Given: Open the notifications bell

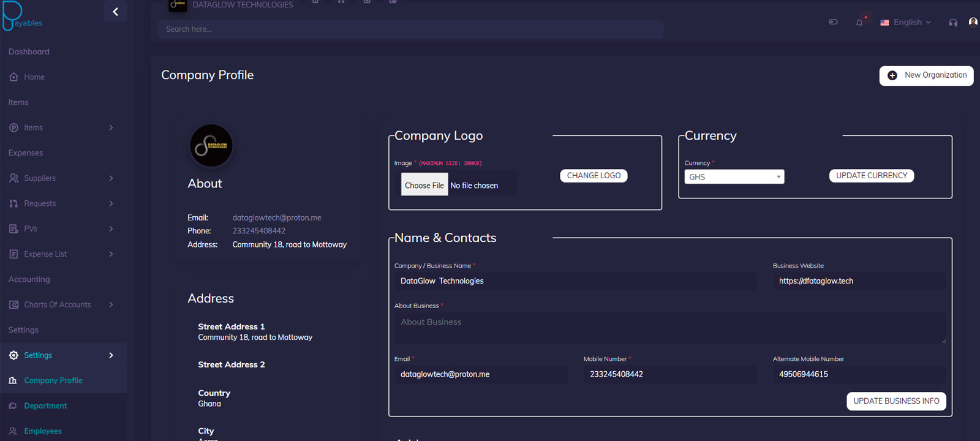Looking at the screenshot, I should pyautogui.click(x=859, y=23).
